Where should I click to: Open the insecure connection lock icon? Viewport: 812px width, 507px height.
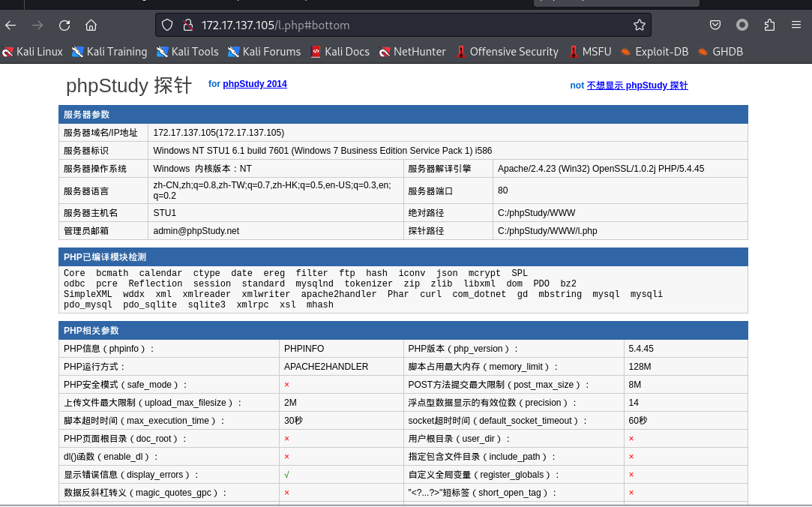188,25
